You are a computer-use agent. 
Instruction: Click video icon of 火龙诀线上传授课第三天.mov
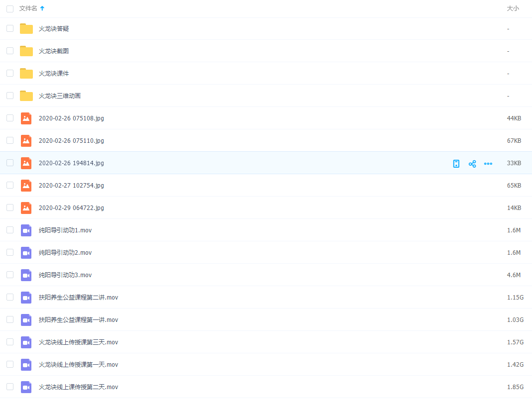26,342
